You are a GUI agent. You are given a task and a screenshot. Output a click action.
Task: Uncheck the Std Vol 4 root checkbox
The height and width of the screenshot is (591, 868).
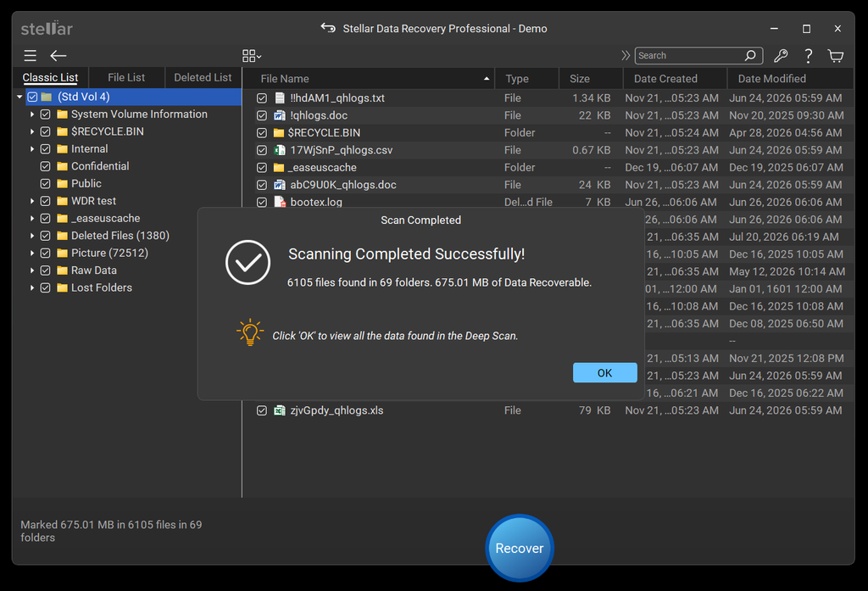33,97
